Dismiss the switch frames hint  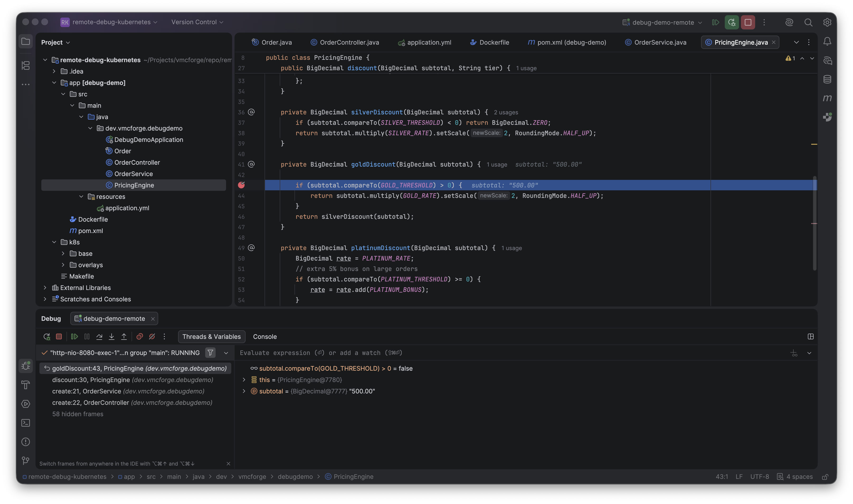click(x=228, y=464)
